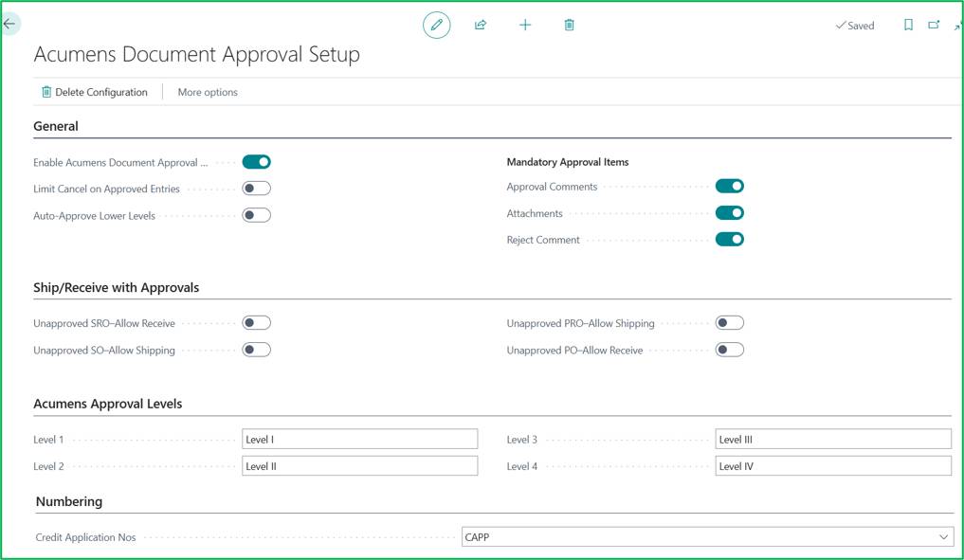Open page in new window icon
Screen dimensions: 964x560
(934, 26)
